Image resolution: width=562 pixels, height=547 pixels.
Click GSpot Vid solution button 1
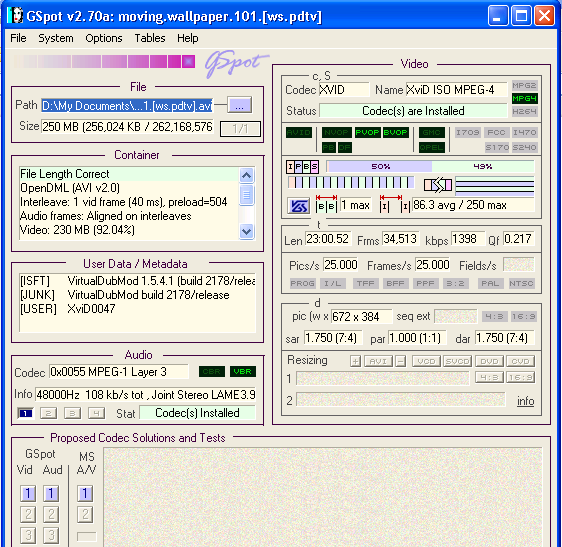pos(28,494)
